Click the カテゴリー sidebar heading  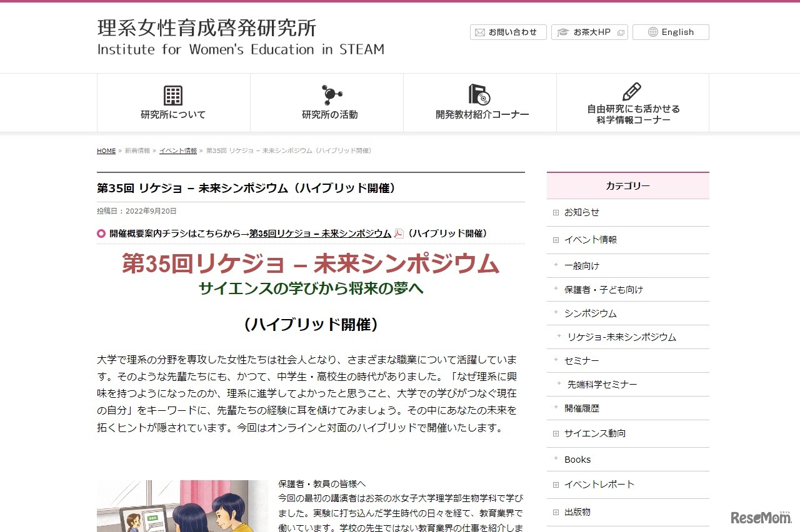click(628, 186)
